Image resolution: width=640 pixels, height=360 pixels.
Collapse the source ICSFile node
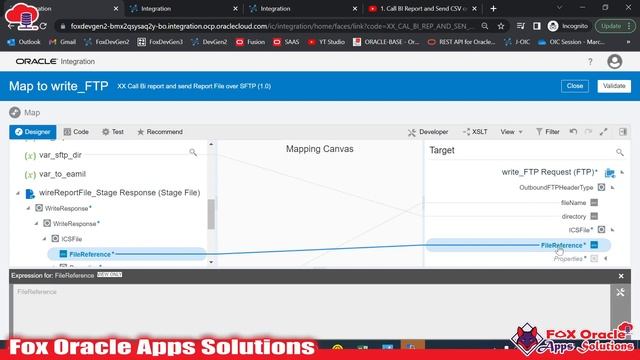click(x=44, y=239)
